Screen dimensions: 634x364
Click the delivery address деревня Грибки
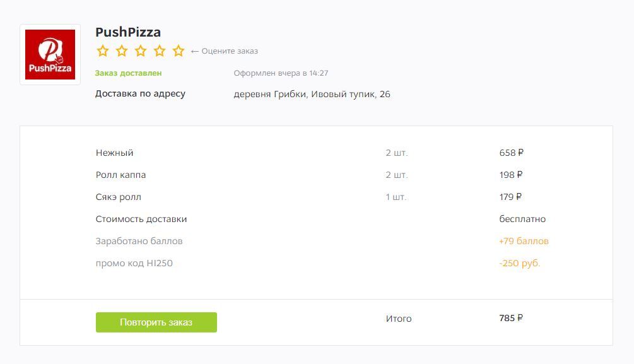(312, 94)
